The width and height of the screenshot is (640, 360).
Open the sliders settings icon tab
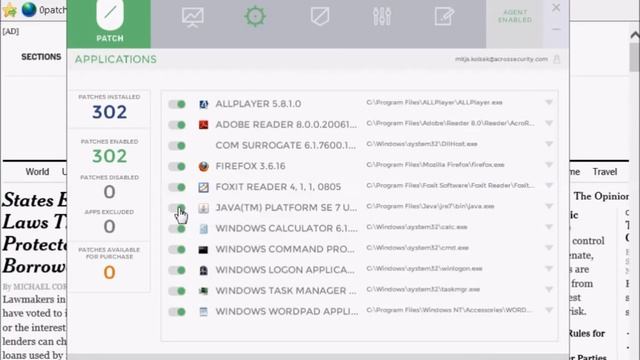382,16
